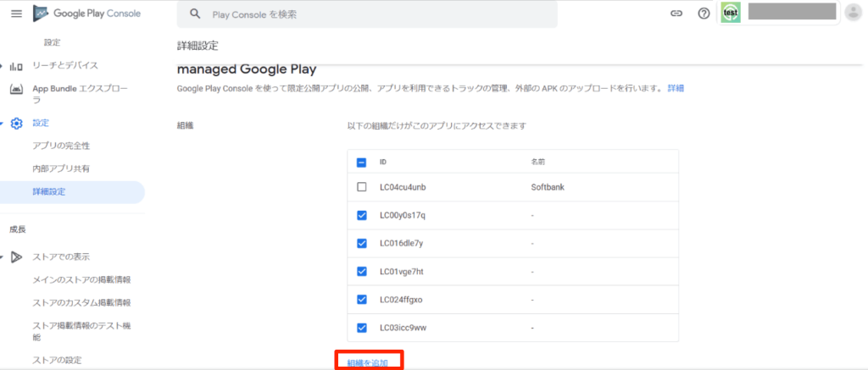Click the LC03icc9ww ID text
The width and height of the screenshot is (868, 370).
pos(403,328)
